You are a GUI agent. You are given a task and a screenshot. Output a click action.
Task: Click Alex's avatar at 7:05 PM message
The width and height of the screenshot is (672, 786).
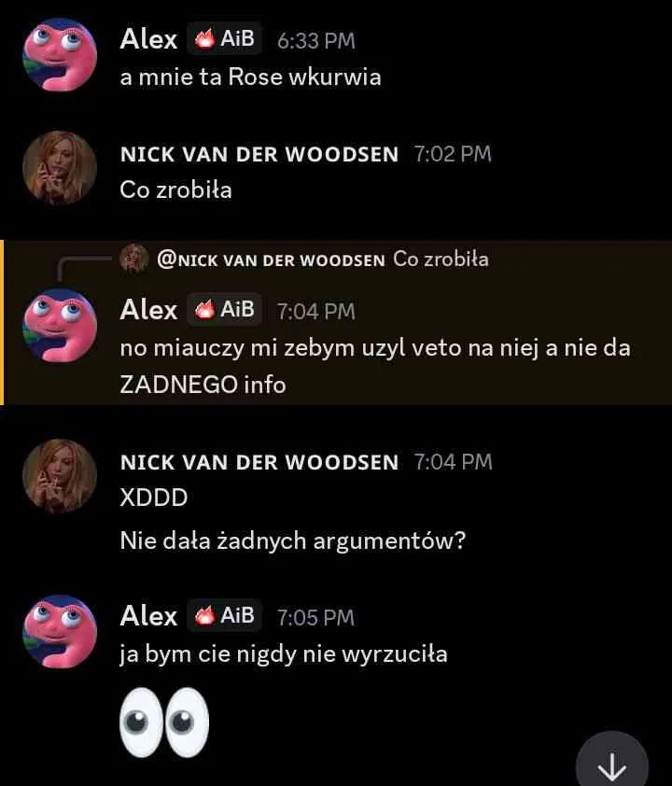click(x=60, y=632)
